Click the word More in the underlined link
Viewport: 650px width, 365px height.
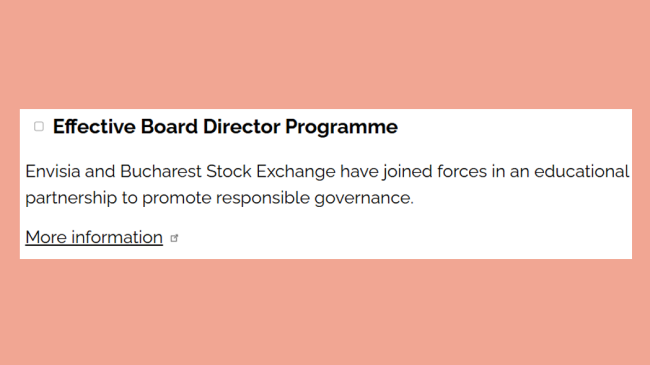(x=46, y=237)
